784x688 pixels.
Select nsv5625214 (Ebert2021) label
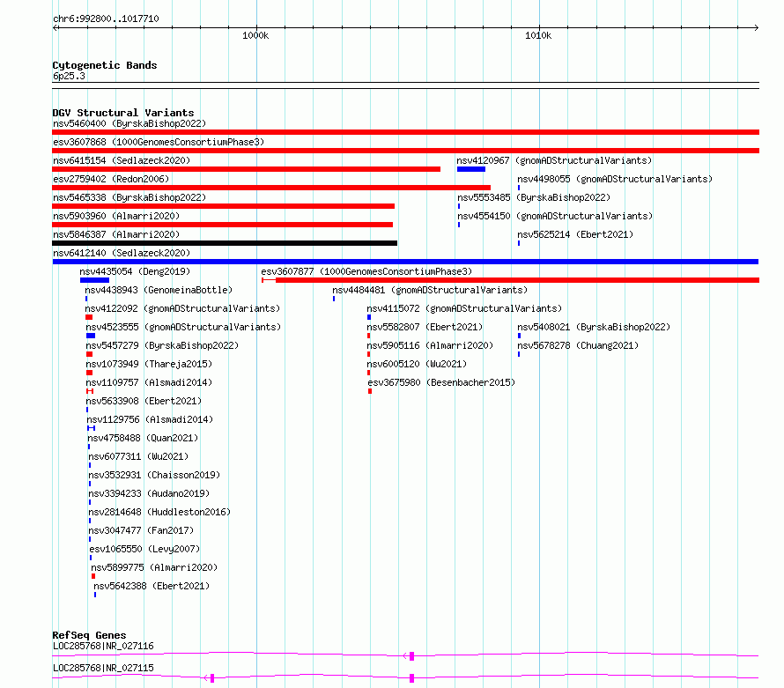(575, 234)
